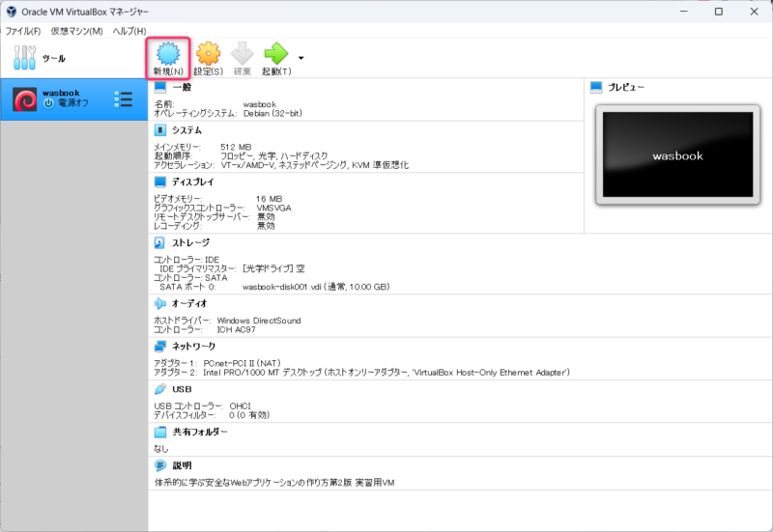This screenshot has width=773, height=532.
Task: Click the 'Intel PRO/1000 MT' adapter 2 entry
Action: 386,373
